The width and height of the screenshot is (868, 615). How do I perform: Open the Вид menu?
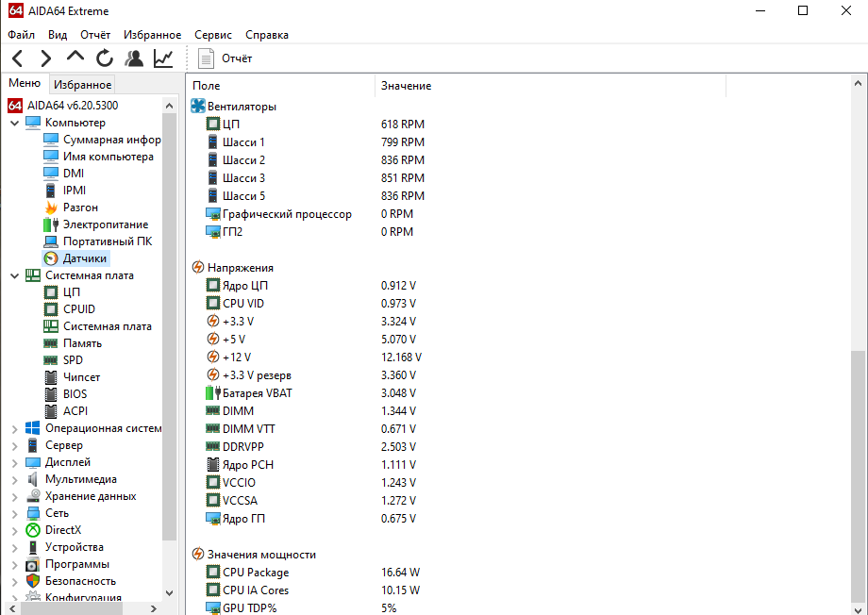(58, 35)
